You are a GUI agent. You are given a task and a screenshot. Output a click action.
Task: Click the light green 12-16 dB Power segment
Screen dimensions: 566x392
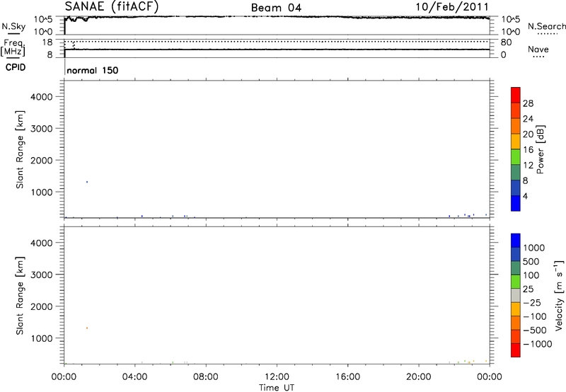click(516, 156)
